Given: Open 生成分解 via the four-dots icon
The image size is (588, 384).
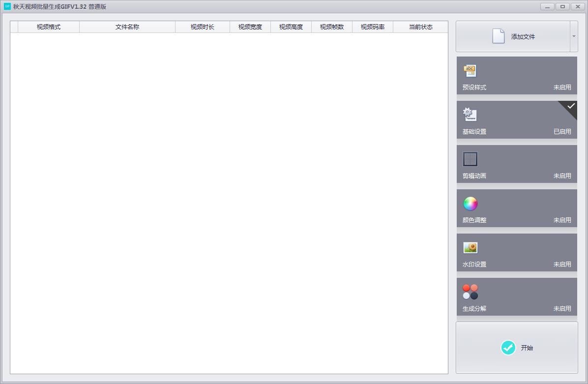Looking at the screenshot, I should point(470,292).
